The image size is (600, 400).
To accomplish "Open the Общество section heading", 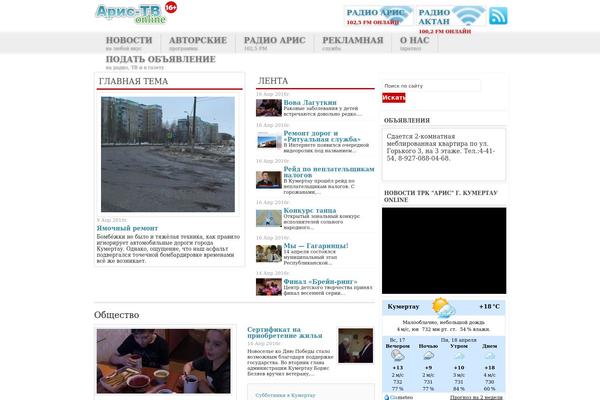I will (x=116, y=315).
